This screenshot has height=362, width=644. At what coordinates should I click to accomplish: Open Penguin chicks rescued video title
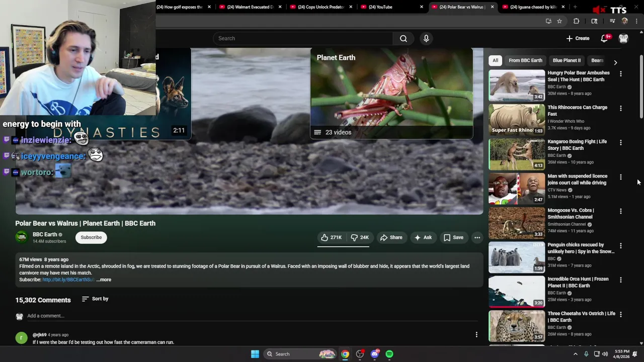coord(581,248)
